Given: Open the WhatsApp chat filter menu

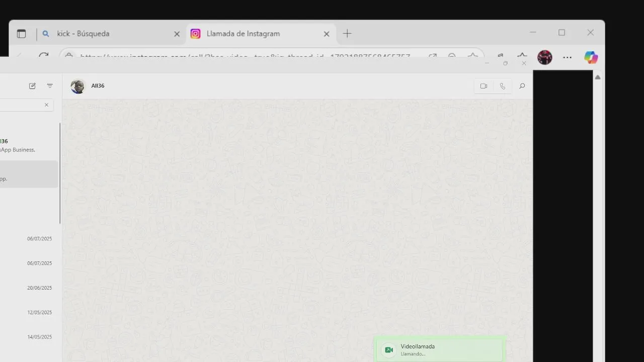Looking at the screenshot, I should coord(50,86).
